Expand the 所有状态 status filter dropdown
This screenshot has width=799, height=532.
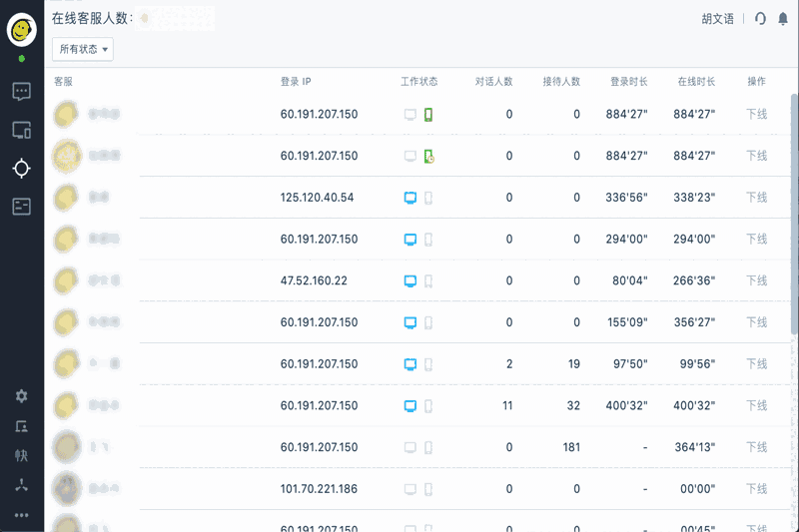83,49
